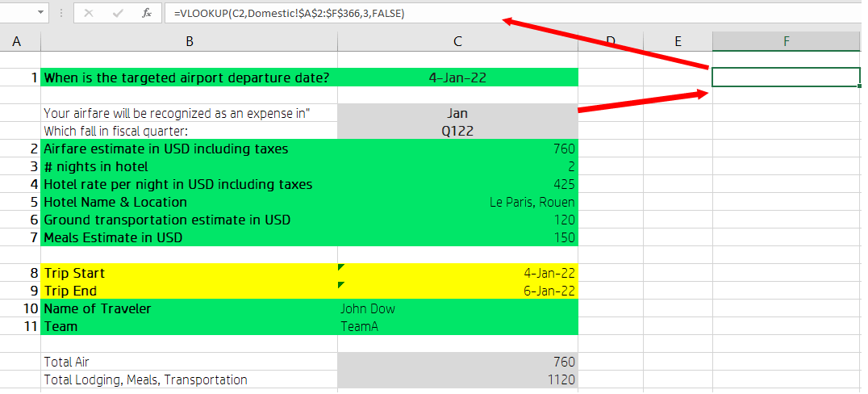The image size is (868, 394).
Task: Select the Total Air value 760
Action: click(x=458, y=362)
